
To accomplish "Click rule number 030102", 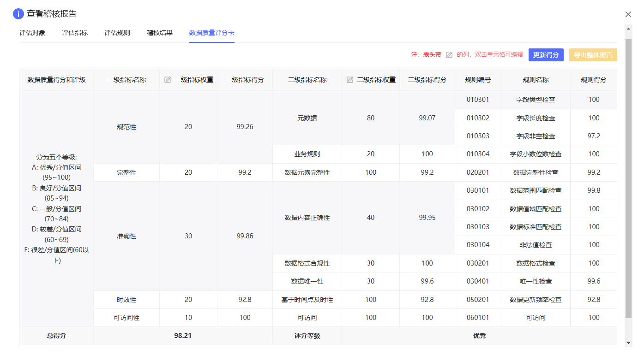I will [478, 209].
